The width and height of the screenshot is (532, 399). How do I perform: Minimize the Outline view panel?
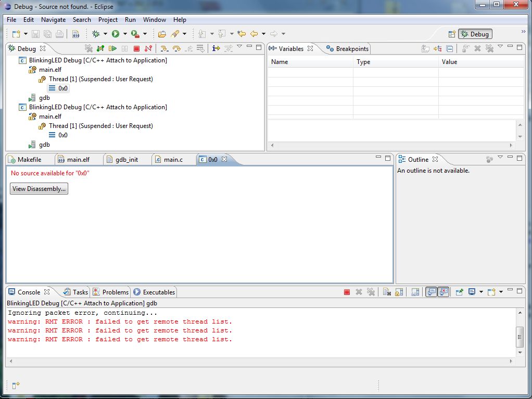510,157
